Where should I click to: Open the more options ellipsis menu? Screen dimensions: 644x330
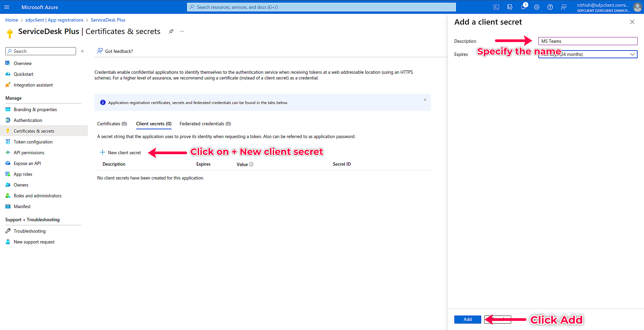point(182,31)
